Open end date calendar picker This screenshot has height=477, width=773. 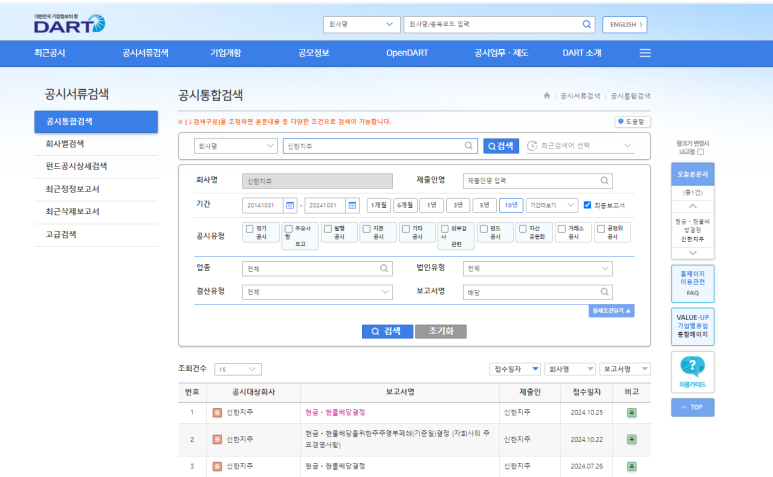(x=352, y=205)
